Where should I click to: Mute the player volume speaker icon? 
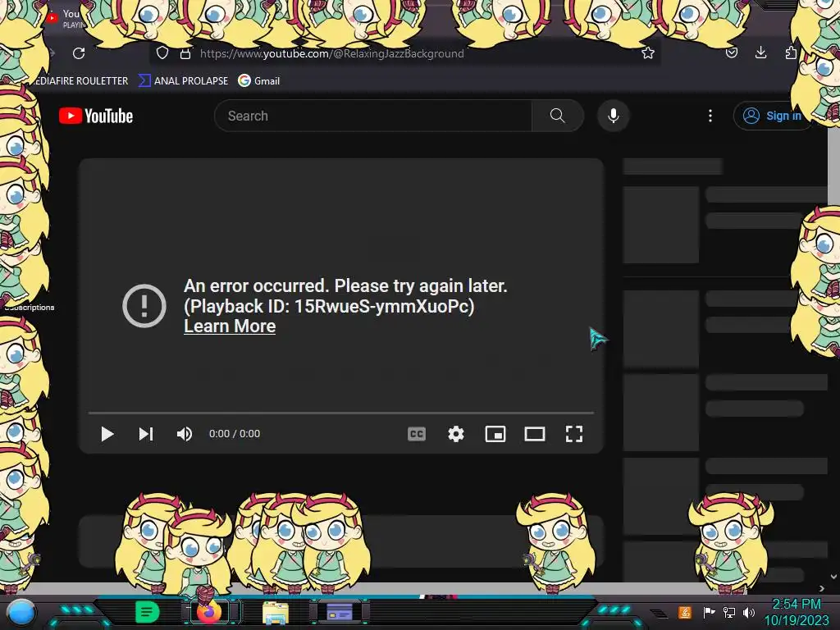[185, 434]
